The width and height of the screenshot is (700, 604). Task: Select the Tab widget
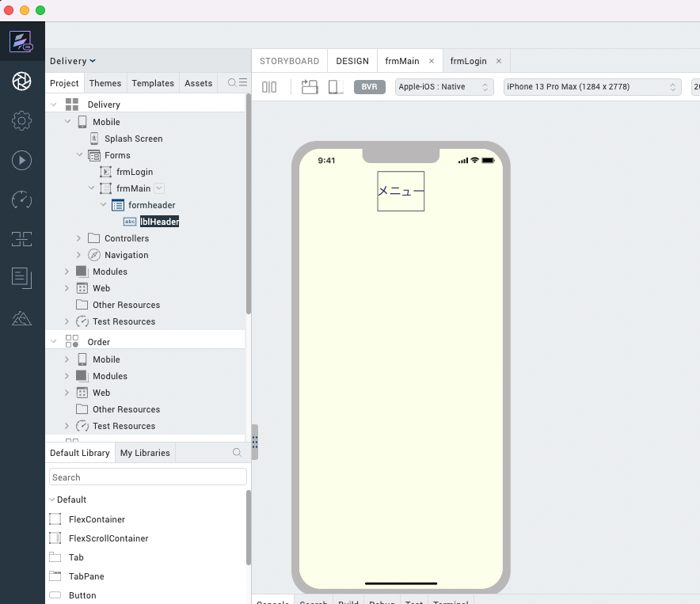pyautogui.click(x=76, y=557)
